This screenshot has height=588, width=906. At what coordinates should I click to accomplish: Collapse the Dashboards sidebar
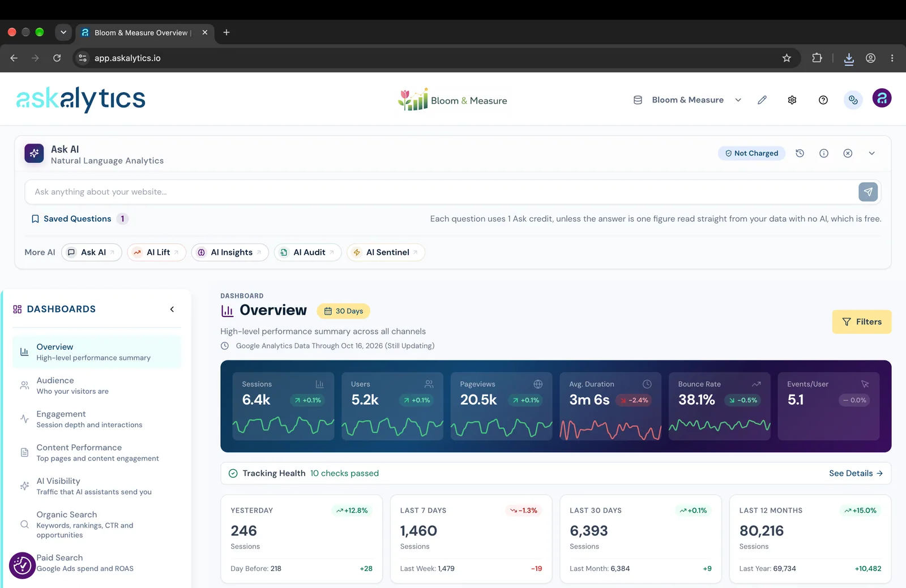pos(172,309)
